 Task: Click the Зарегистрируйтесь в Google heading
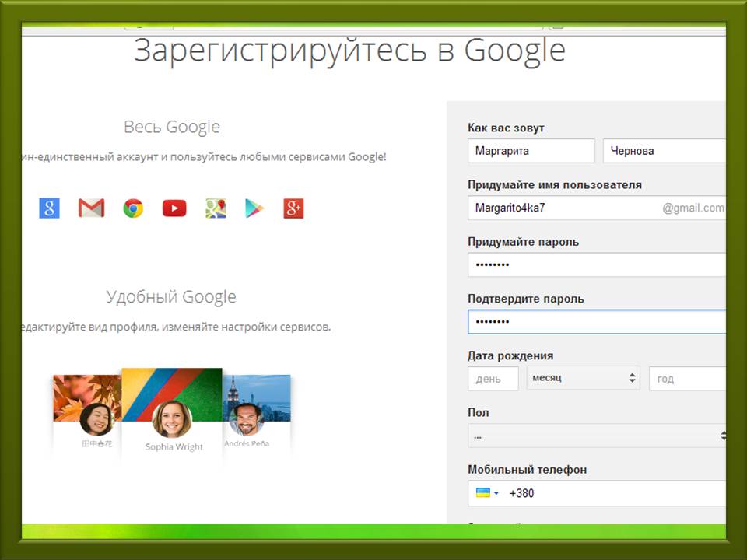(x=349, y=51)
